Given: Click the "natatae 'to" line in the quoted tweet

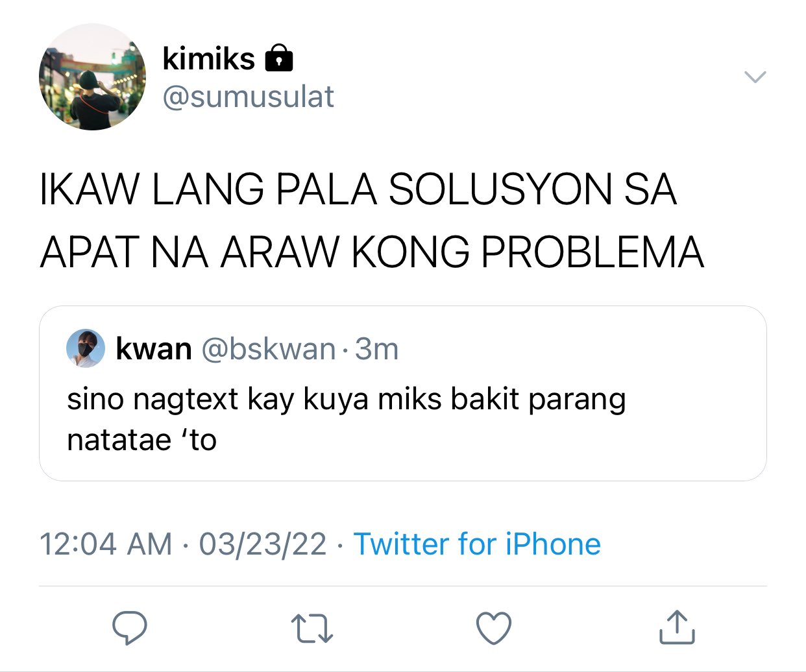Looking at the screenshot, I should click(x=141, y=440).
